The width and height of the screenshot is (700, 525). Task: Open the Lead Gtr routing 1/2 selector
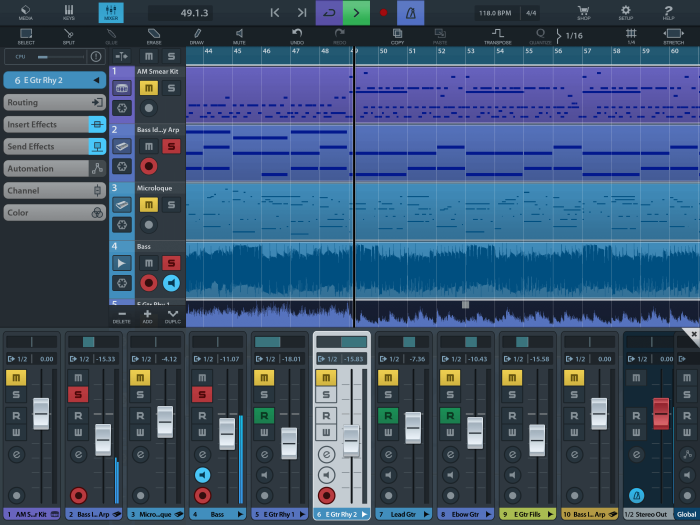pos(390,358)
